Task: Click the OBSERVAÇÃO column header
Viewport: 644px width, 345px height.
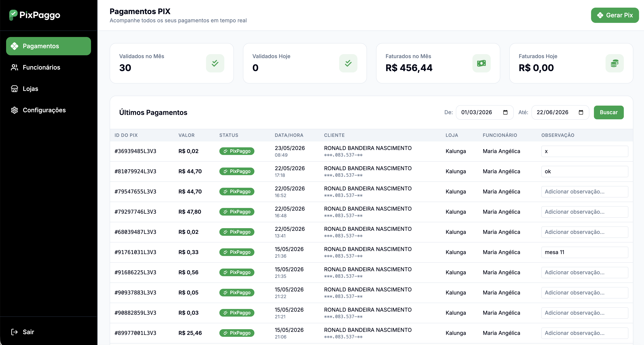Action: (558, 135)
